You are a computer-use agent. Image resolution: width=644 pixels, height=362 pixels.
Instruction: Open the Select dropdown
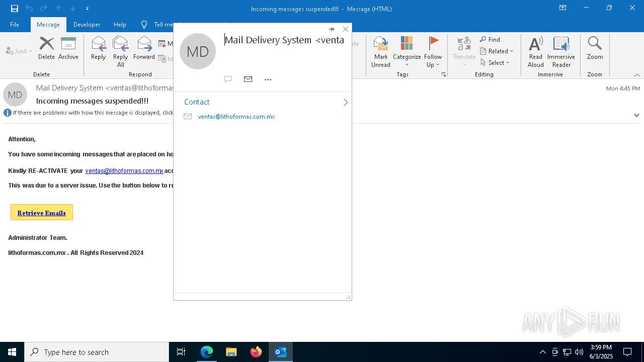point(495,62)
